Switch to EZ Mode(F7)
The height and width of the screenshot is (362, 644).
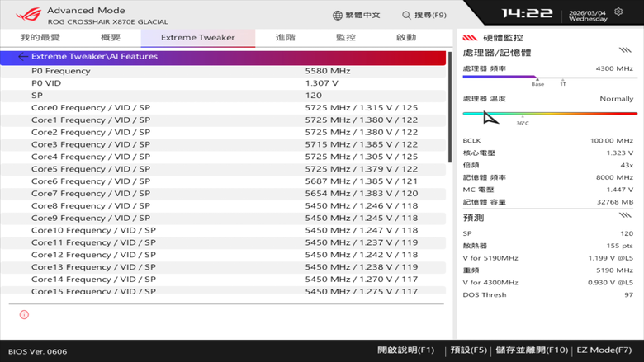(x=604, y=350)
